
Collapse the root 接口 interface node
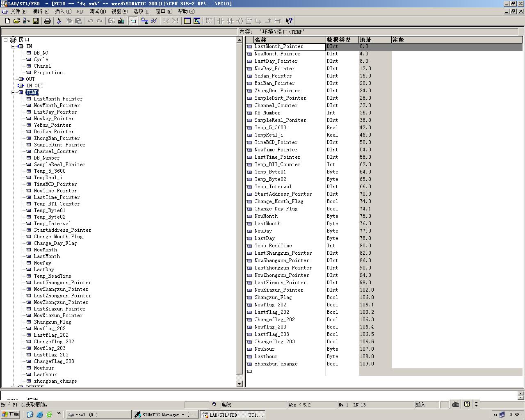tap(6, 40)
